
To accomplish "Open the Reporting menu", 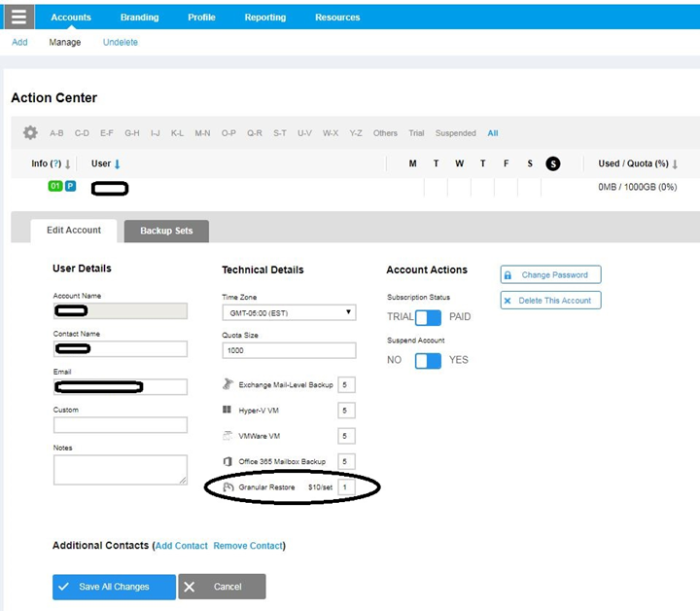I will tap(264, 18).
